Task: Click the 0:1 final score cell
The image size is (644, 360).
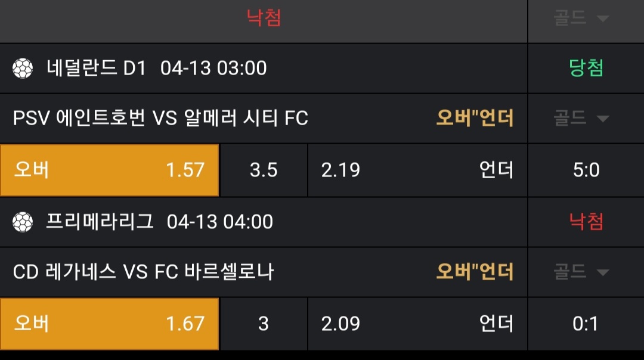Action: (x=585, y=324)
